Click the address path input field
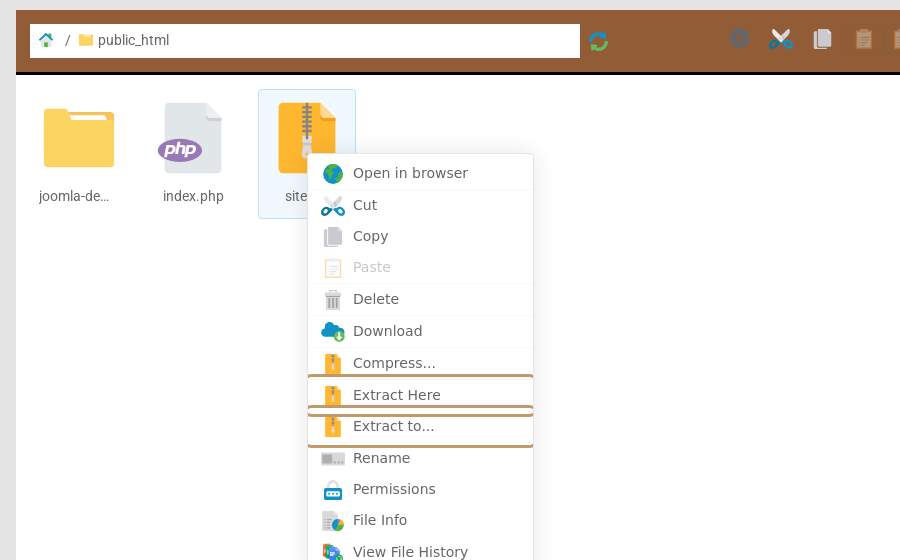Viewport: 900px width, 560px height. (305, 41)
